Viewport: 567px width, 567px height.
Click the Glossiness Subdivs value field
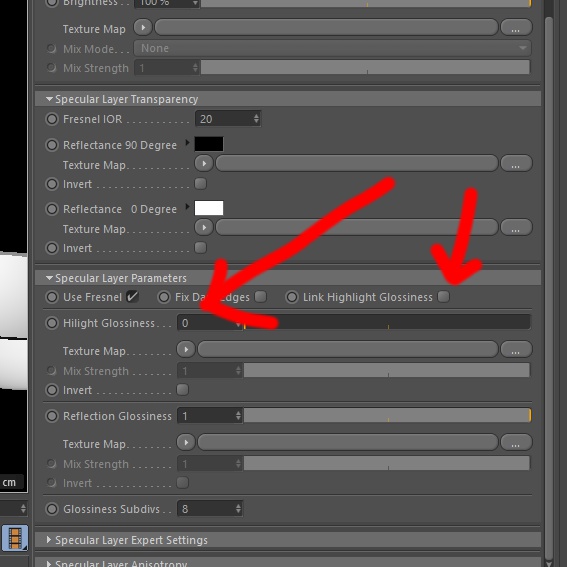[210, 509]
